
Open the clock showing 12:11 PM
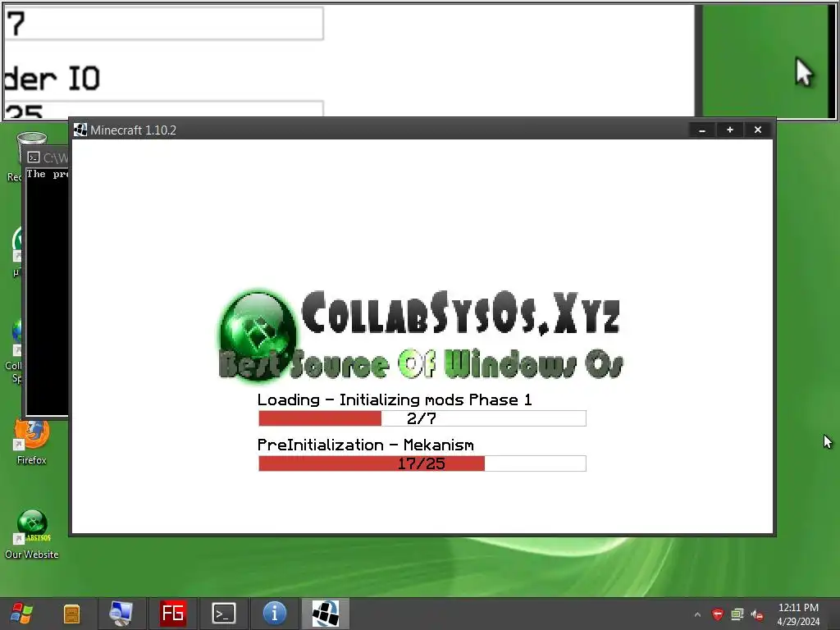798,608
